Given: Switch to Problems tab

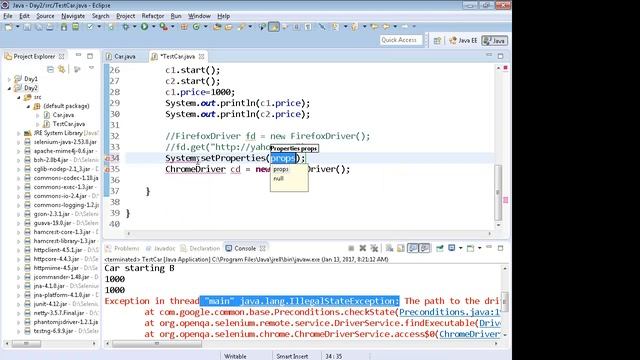Looking at the screenshot, I should pos(122,248).
